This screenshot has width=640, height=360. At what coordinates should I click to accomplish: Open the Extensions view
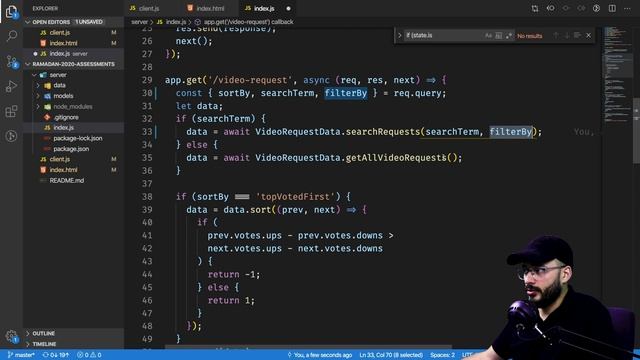(11, 111)
